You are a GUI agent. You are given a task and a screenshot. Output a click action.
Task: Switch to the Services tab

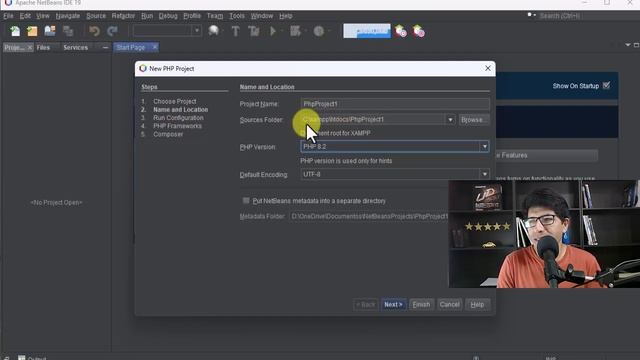tap(76, 48)
